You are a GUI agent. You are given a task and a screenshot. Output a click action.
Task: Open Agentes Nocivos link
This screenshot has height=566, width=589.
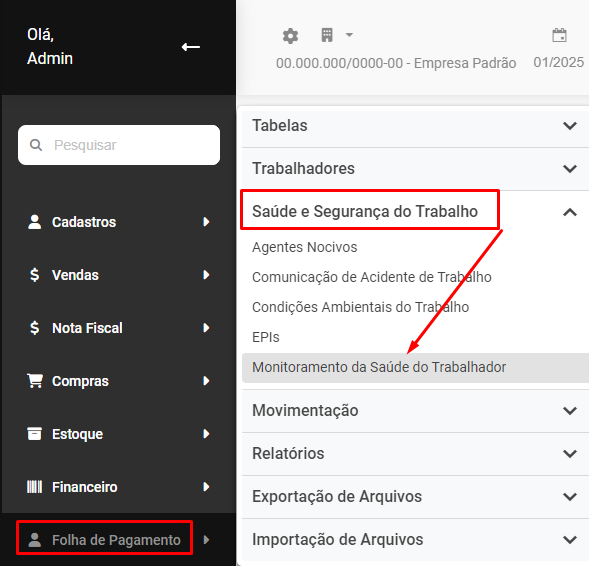tap(305, 247)
